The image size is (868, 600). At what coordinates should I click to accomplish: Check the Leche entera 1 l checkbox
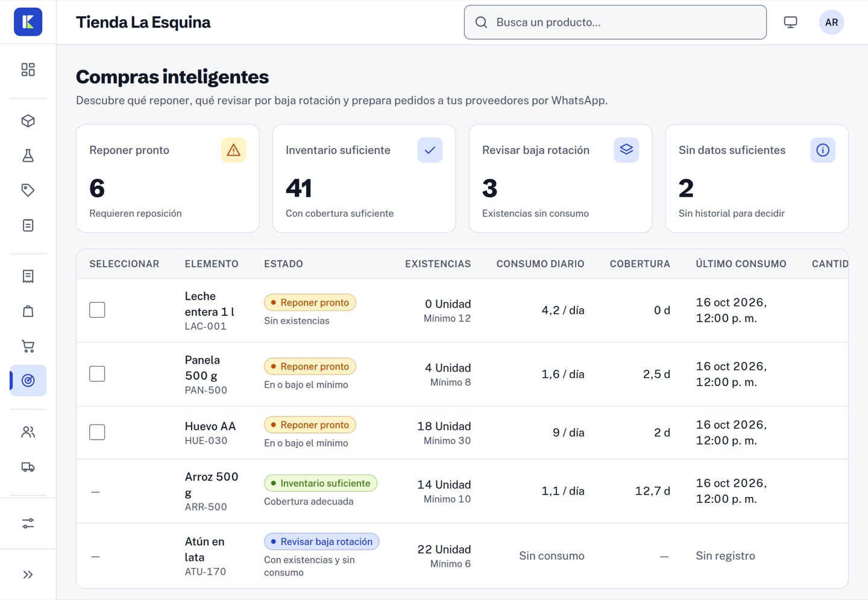pyautogui.click(x=97, y=310)
